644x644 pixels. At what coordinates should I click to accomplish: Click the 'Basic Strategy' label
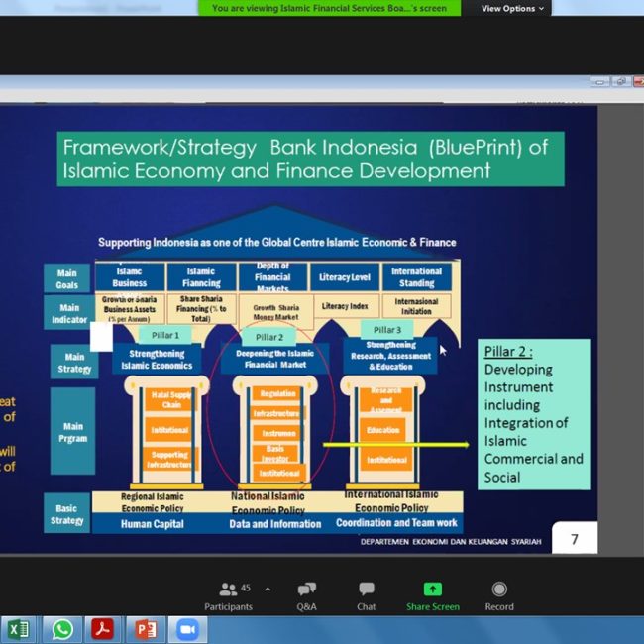click(x=67, y=513)
